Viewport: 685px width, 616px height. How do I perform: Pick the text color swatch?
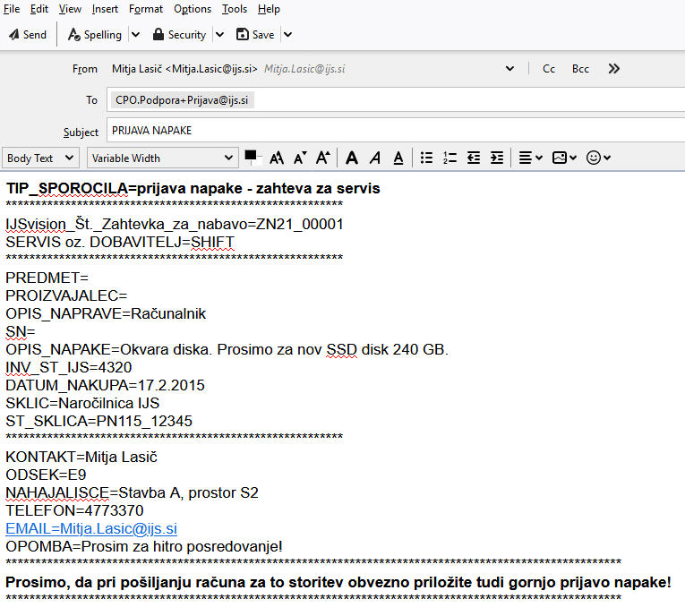(251, 156)
